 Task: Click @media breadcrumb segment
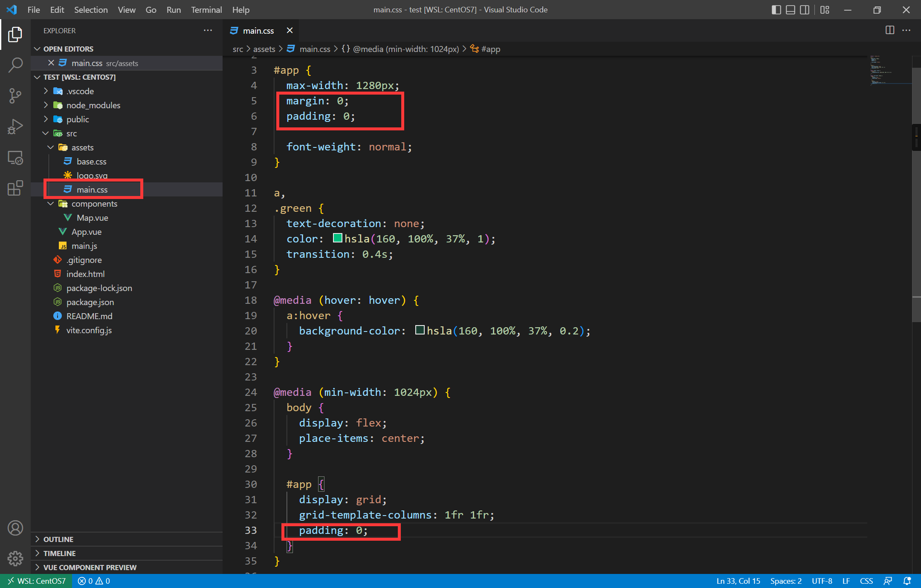(x=400, y=49)
